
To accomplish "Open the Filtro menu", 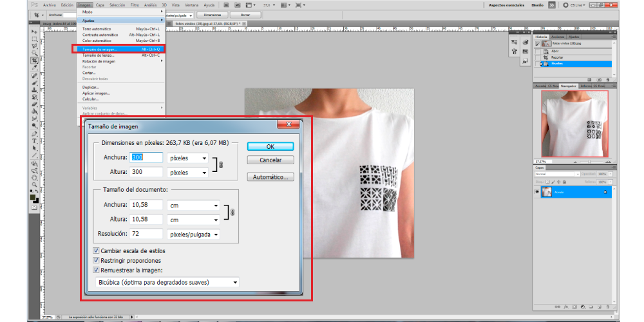I will [x=135, y=5].
